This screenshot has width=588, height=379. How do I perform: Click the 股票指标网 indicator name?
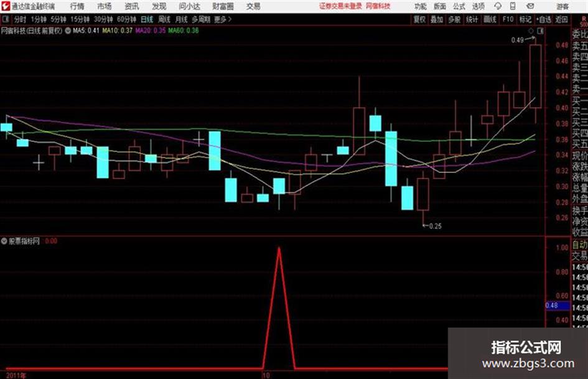pos(24,241)
